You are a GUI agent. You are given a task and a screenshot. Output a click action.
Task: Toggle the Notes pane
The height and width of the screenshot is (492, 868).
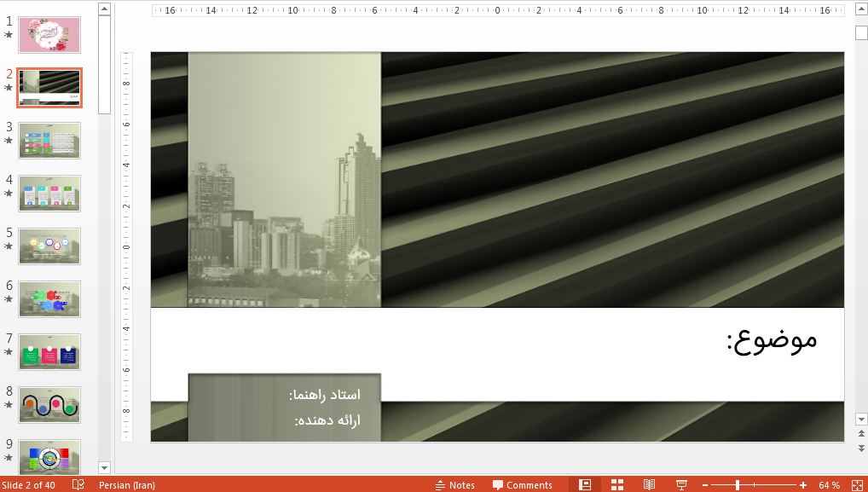[455, 484]
